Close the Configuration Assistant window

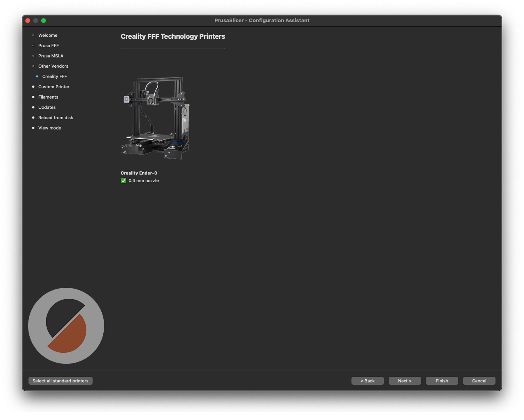pos(28,21)
